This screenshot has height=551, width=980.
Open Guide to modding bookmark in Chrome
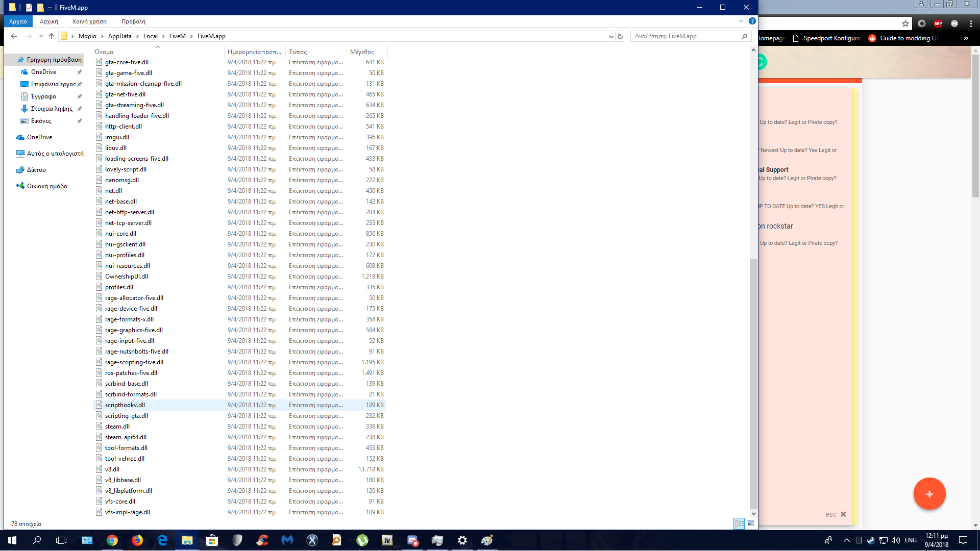(x=903, y=38)
